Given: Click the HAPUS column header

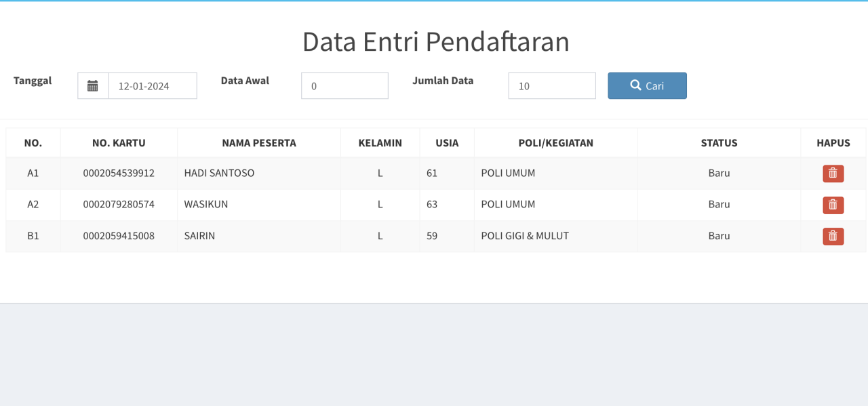Looking at the screenshot, I should (x=833, y=143).
